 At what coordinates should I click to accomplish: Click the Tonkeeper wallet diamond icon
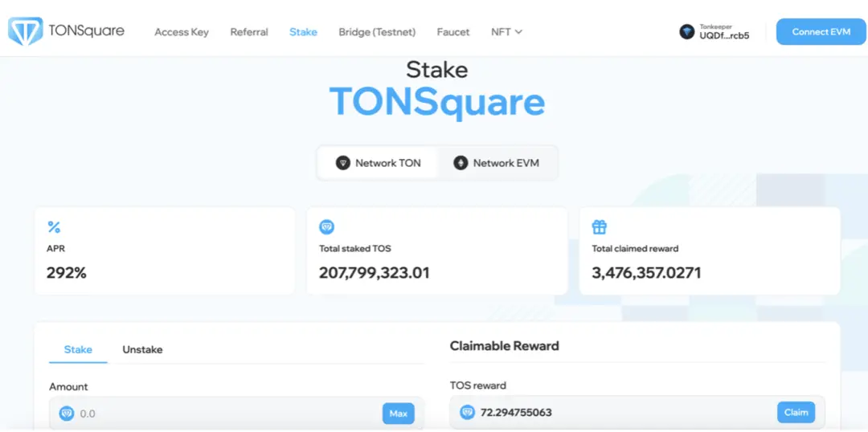[x=687, y=31]
